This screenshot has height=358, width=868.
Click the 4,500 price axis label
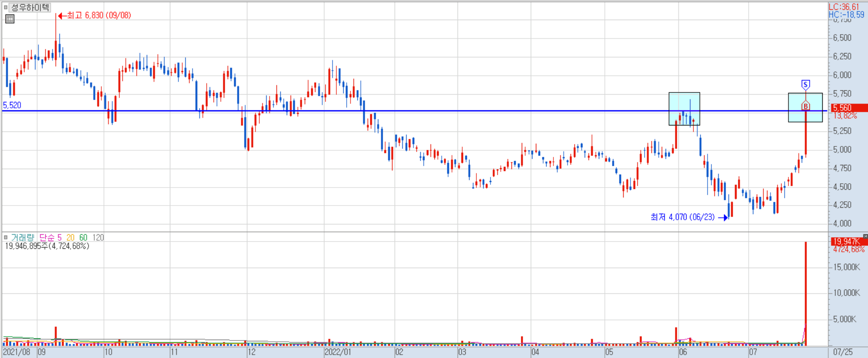click(842, 187)
